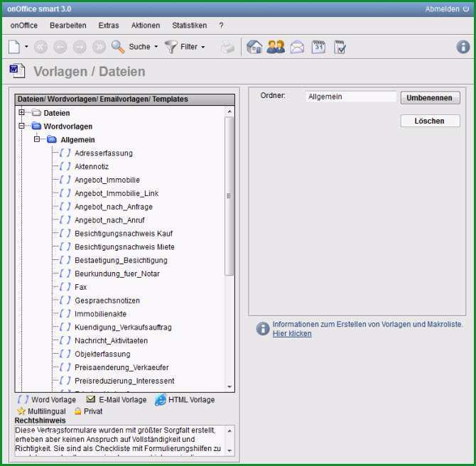
Task: Select Besichtigungsnachweis Kauf template
Action: pos(124,234)
